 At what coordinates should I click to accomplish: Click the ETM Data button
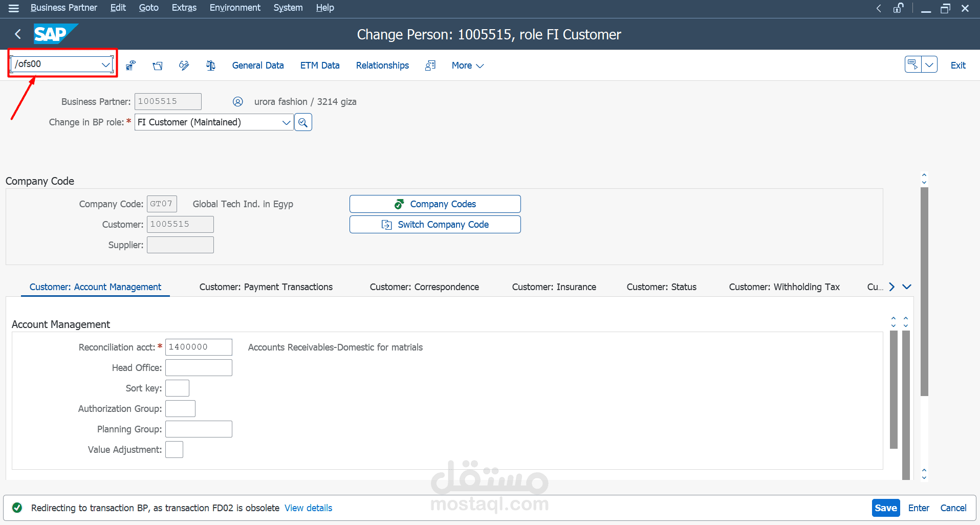320,65
